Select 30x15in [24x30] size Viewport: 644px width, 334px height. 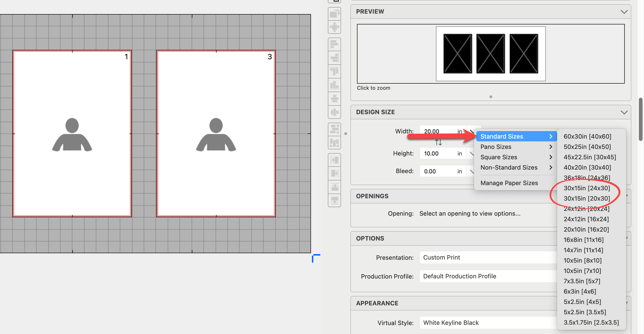[x=586, y=188]
